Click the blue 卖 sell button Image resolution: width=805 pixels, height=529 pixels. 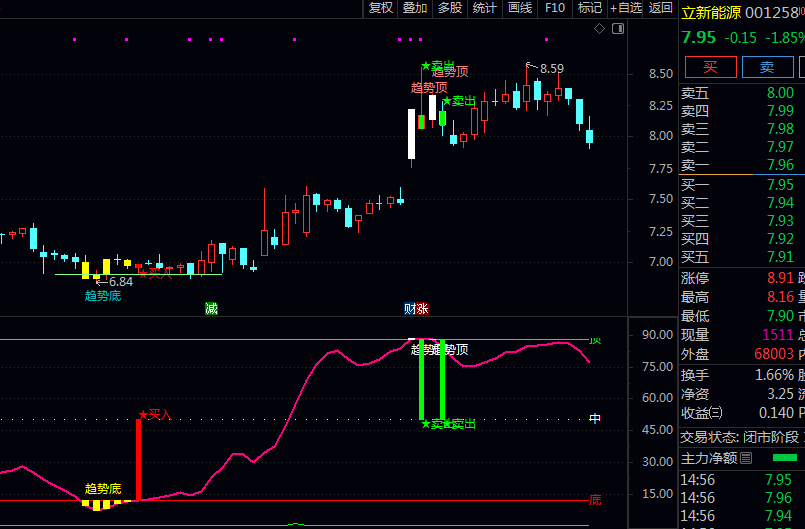tap(767, 67)
